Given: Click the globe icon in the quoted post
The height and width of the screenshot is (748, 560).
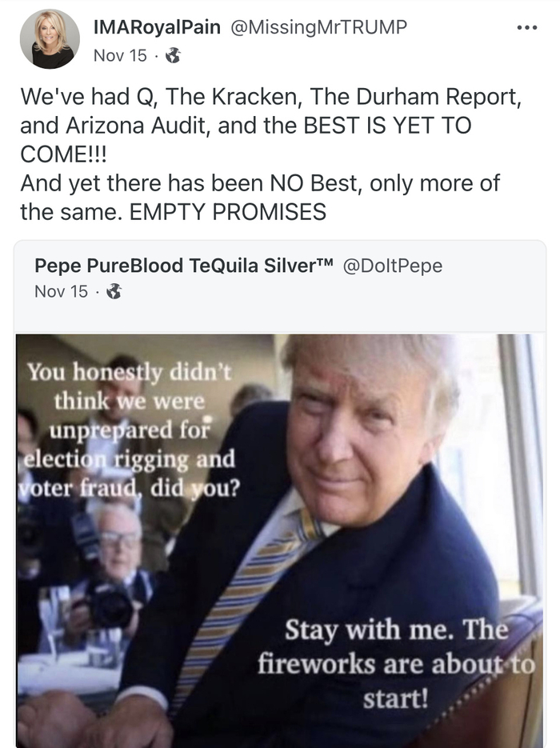Looking at the screenshot, I should [x=114, y=291].
